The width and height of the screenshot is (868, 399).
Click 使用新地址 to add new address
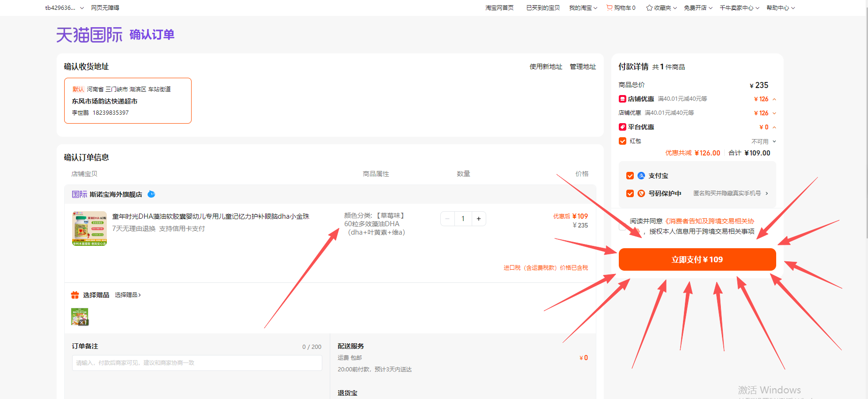pyautogui.click(x=546, y=66)
